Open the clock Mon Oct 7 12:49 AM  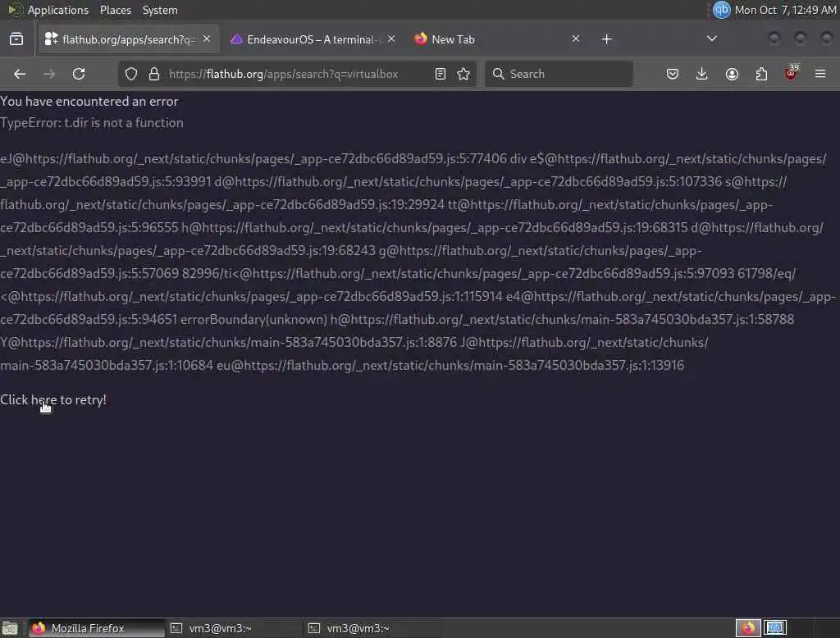pos(785,10)
